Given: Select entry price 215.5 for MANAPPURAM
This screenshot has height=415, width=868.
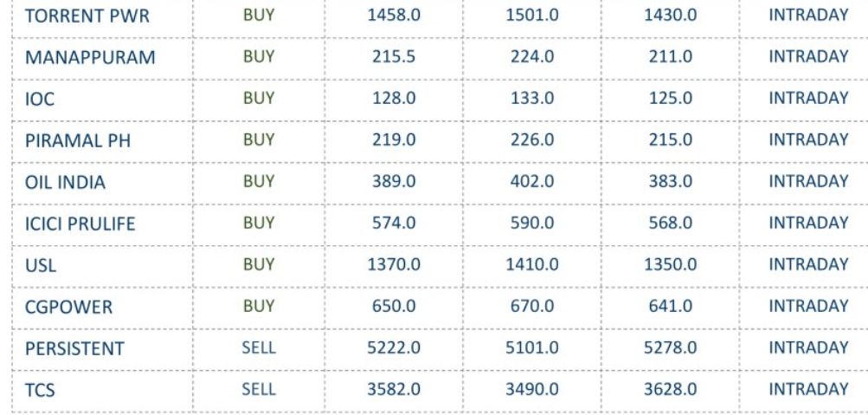Looking at the screenshot, I should tap(394, 56).
